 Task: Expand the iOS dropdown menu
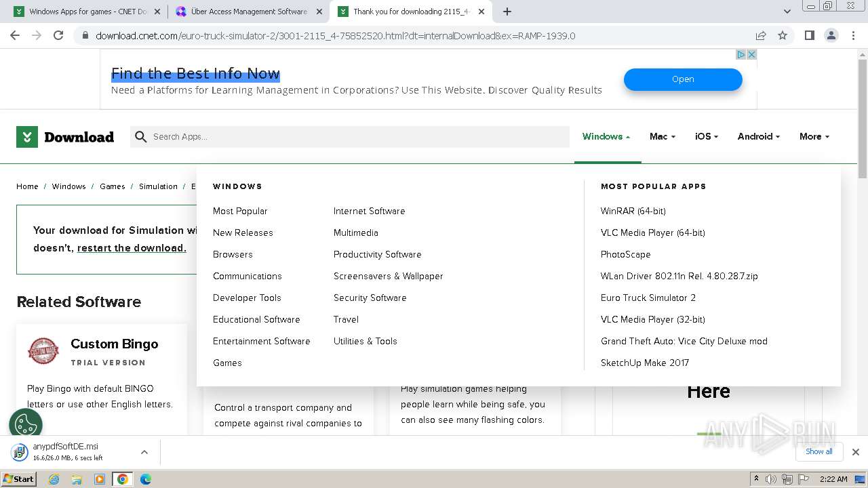point(707,136)
